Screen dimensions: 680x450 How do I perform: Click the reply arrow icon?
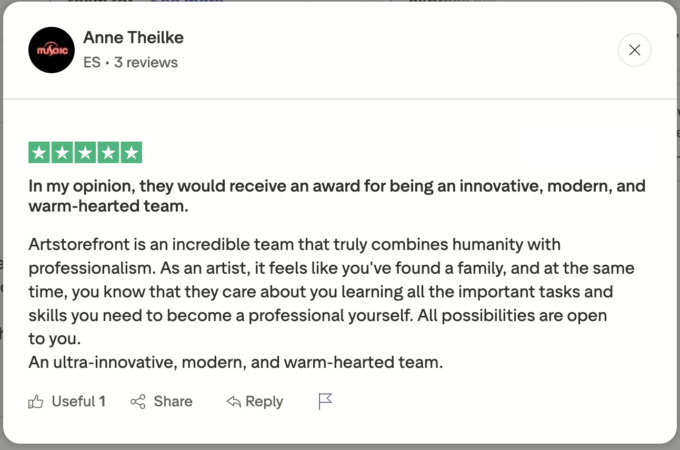coord(233,401)
